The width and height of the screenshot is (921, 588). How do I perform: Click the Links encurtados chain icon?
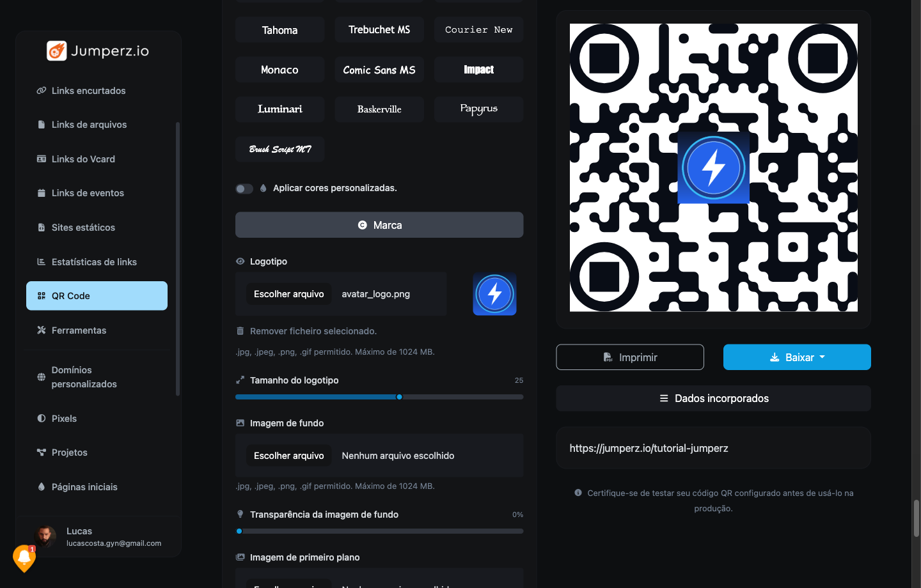(42, 91)
